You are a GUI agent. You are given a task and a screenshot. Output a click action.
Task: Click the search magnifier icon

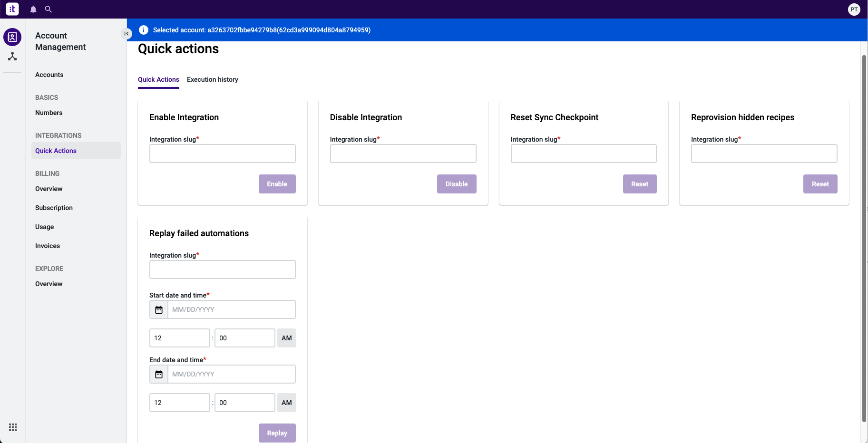click(x=48, y=9)
